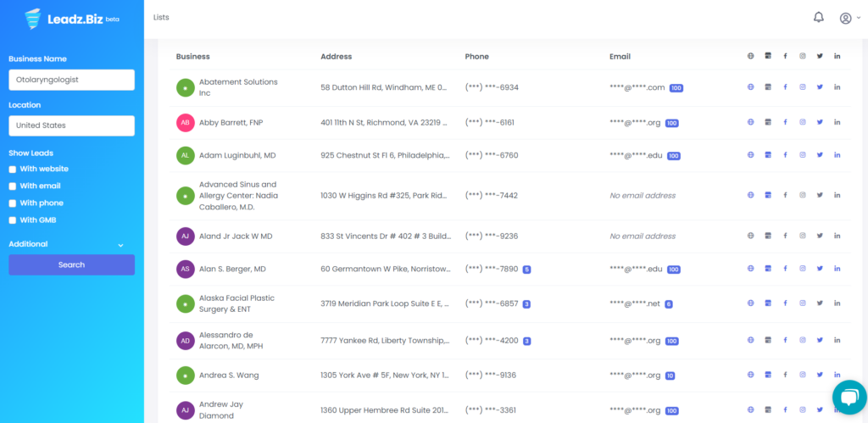This screenshot has height=423, width=868.
Task: Click the Business column header
Action: tap(192, 57)
